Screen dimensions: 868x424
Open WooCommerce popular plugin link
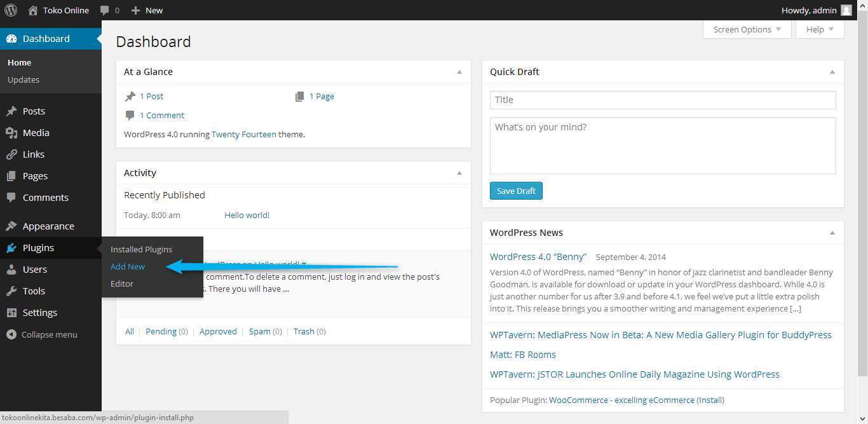click(621, 400)
